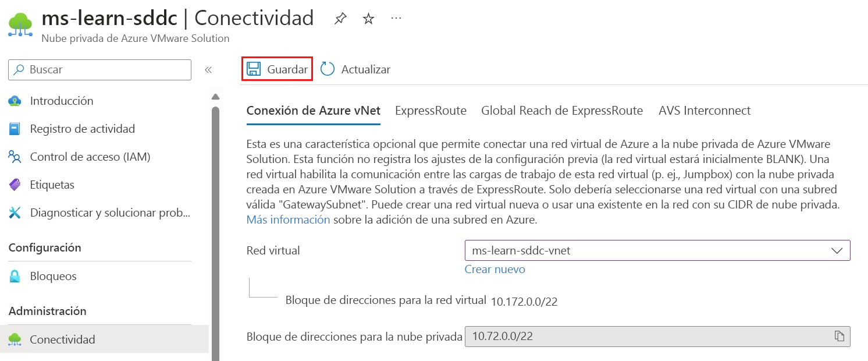Viewport: 868px width, 361px height.
Task: Add ms-learn-sddc page to favorites
Action: 368,18
